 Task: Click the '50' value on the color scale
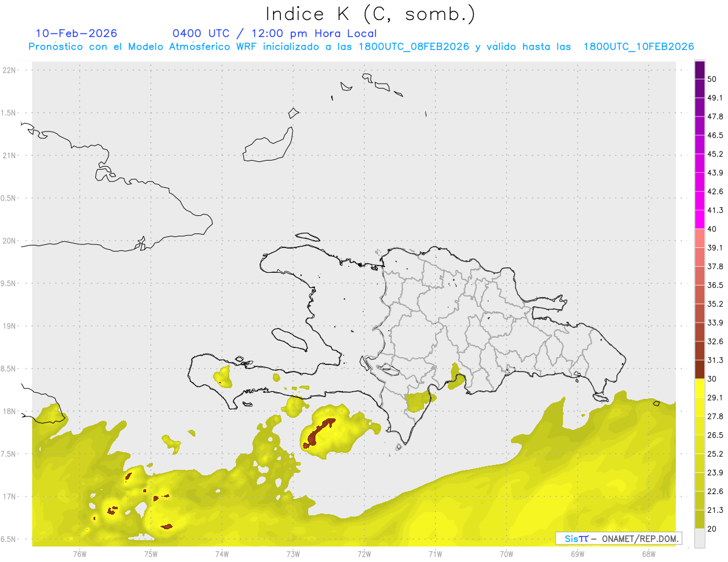pos(713,79)
